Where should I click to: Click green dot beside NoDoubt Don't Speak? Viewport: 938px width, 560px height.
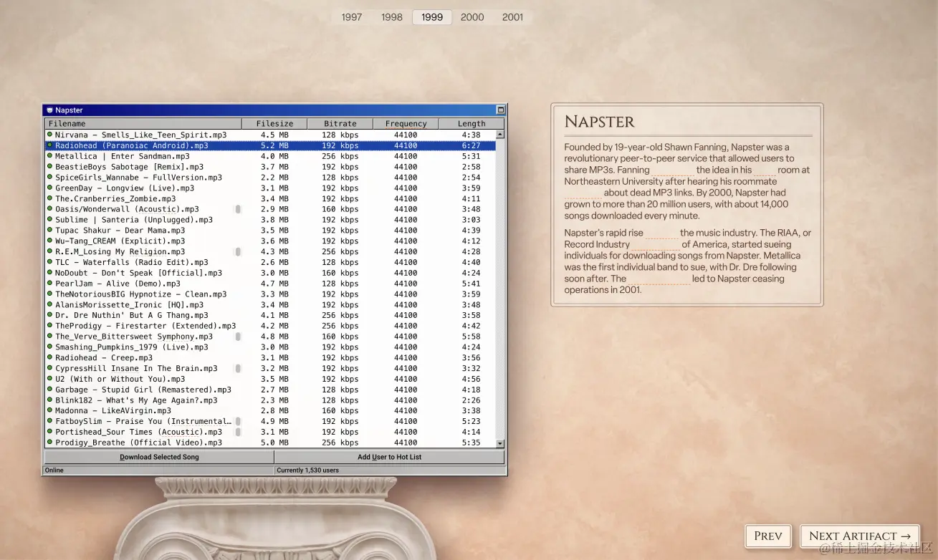point(50,272)
